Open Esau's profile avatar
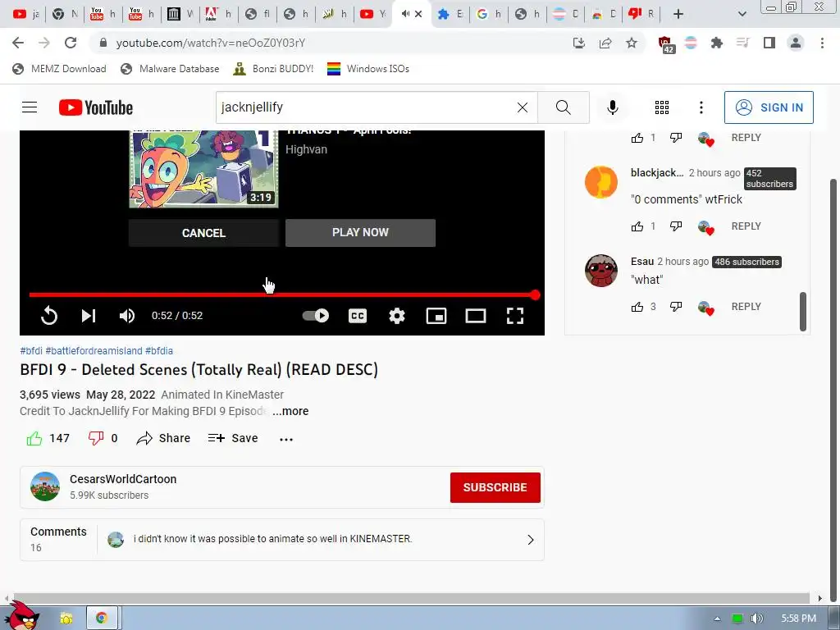 (601, 271)
